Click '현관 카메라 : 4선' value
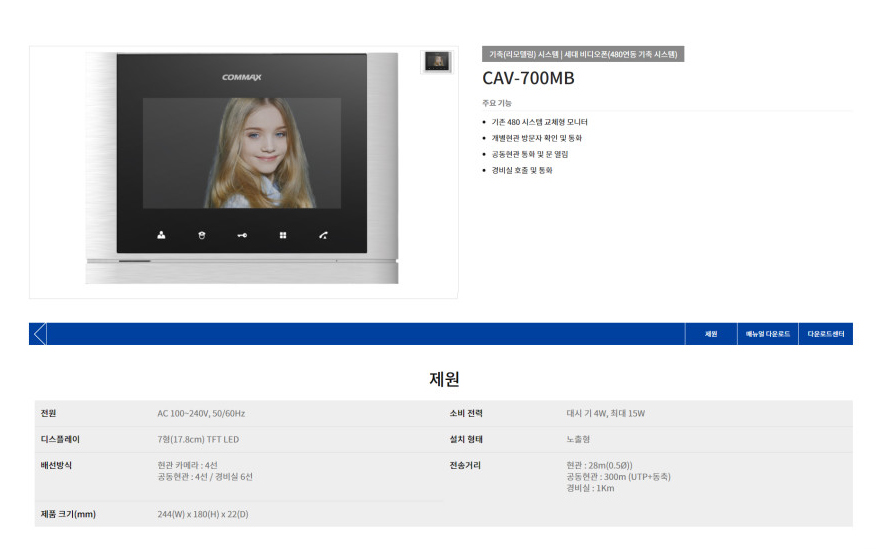 coord(187,465)
